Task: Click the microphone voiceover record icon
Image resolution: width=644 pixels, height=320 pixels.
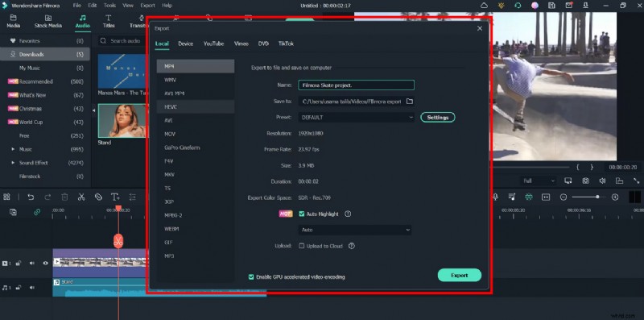Action: coord(495,197)
